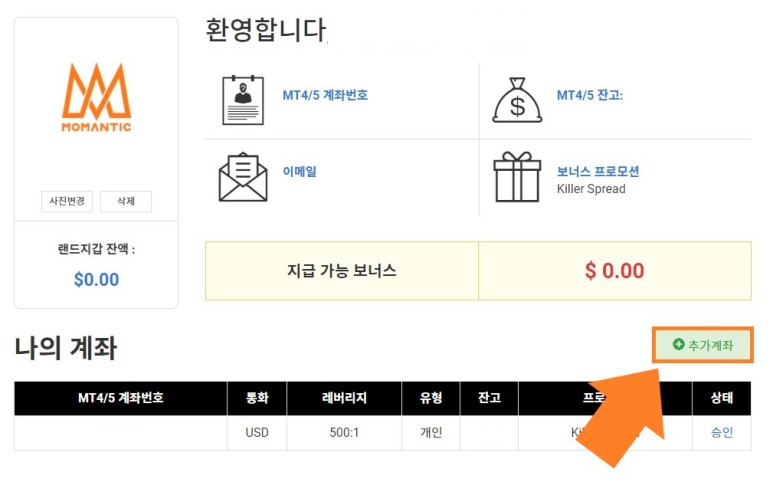Click the gift box bonus icon
The height and width of the screenshot is (492, 773).
coord(517,176)
